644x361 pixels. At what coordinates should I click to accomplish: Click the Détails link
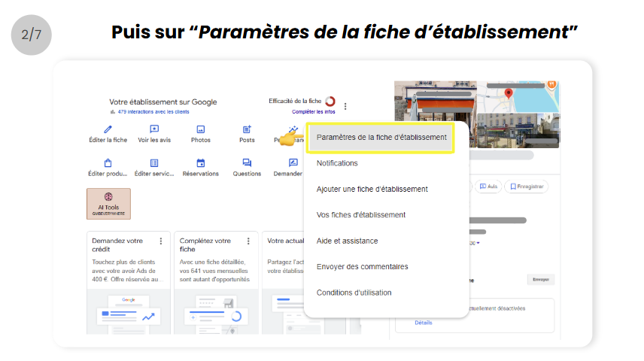(424, 323)
